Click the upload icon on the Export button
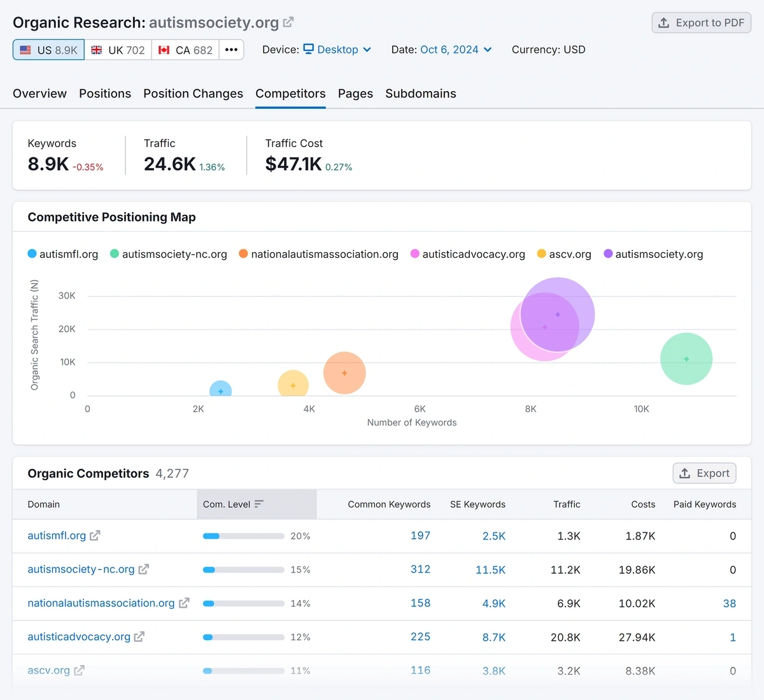 pos(685,473)
